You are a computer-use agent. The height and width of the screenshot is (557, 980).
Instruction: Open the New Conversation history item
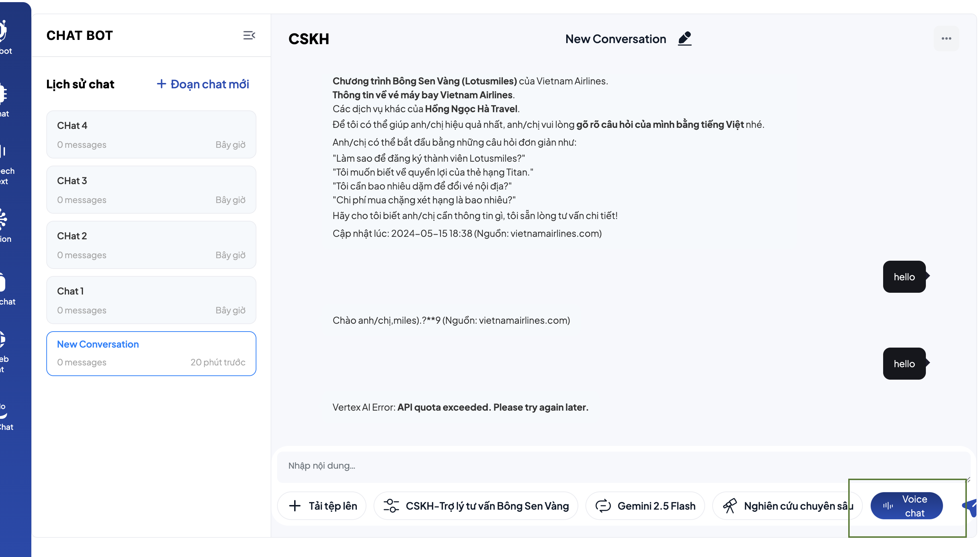pos(151,353)
